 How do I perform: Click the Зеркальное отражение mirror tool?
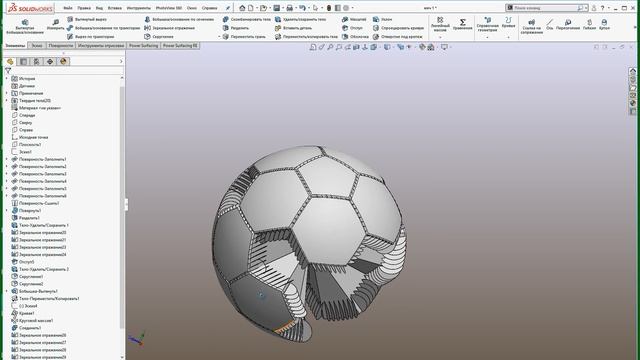coord(169,28)
